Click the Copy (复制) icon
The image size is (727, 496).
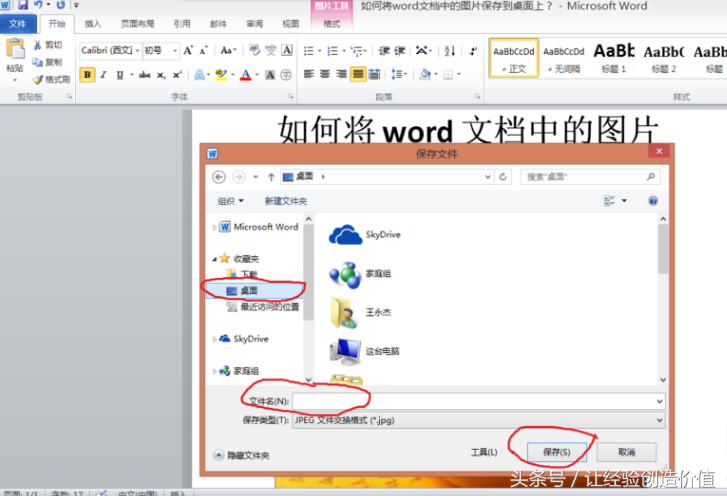tap(37, 62)
